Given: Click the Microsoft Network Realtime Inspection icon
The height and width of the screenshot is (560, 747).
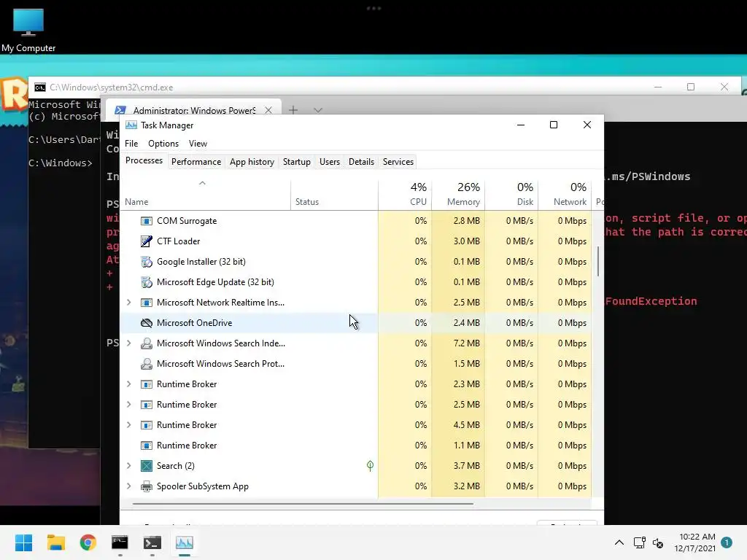Looking at the screenshot, I should (146, 303).
